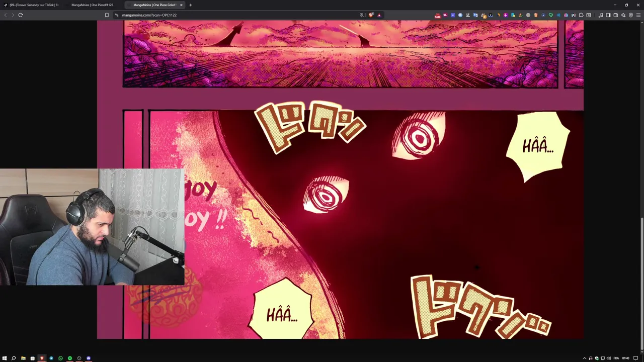Open extension with red 9446 badge
644x362 pixels.
pos(438,16)
